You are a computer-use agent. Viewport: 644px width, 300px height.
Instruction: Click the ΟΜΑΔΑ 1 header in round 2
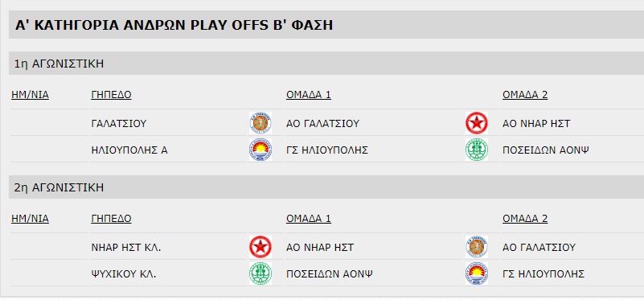click(x=309, y=219)
